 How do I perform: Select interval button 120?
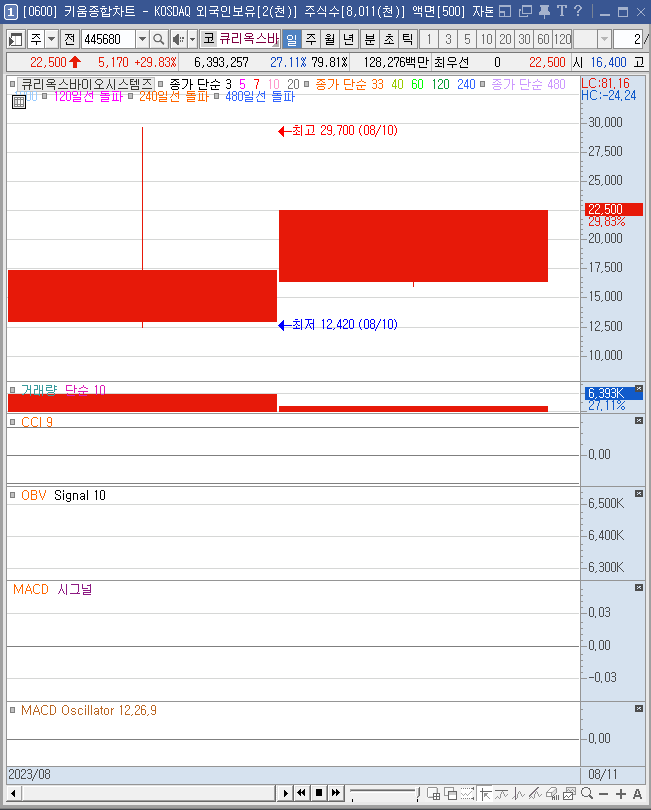tap(562, 39)
